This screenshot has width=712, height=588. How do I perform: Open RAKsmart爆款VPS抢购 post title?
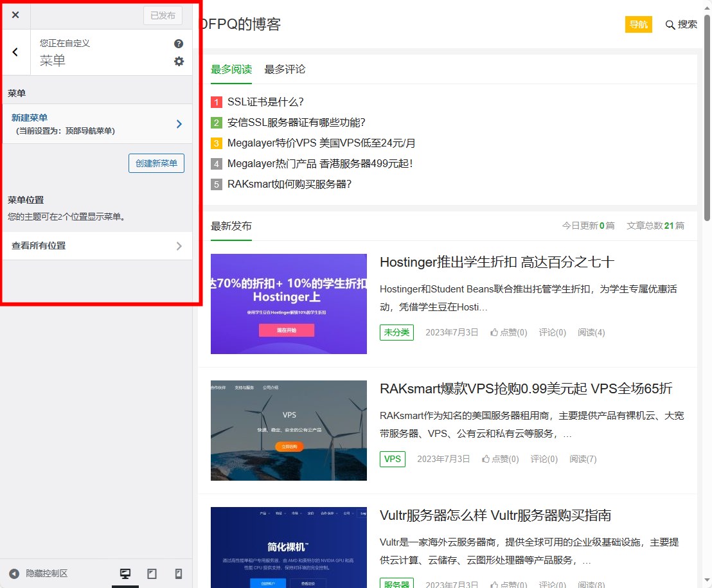point(526,389)
